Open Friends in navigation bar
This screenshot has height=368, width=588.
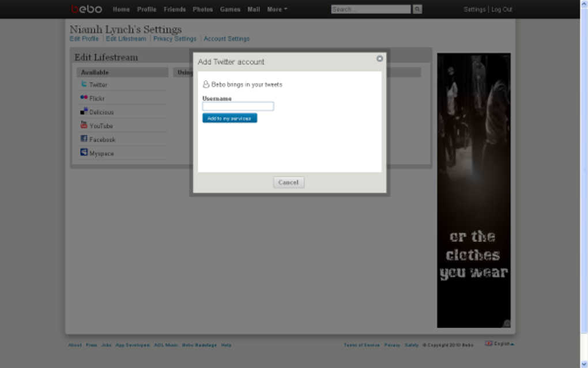(175, 9)
